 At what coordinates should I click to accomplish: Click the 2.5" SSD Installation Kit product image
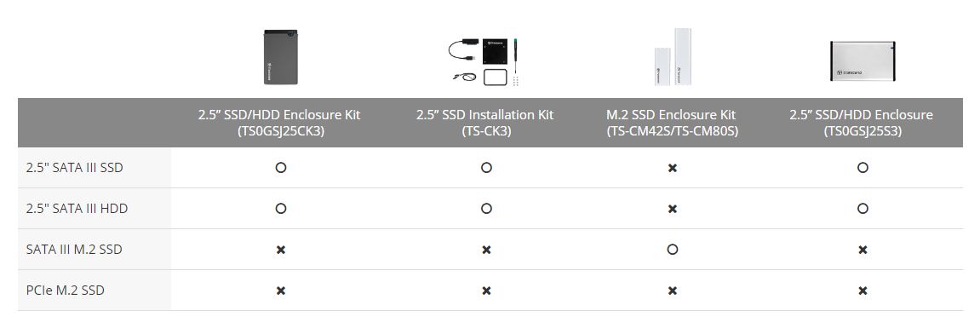coord(485,62)
